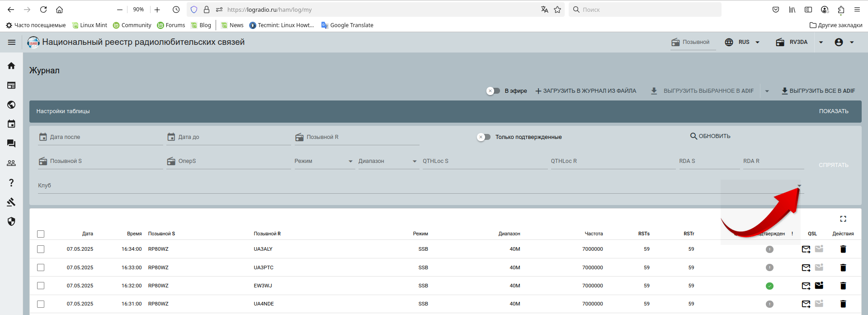
Task: Focus the "QTHLoc S" filter field
Action: [x=485, y=161]
